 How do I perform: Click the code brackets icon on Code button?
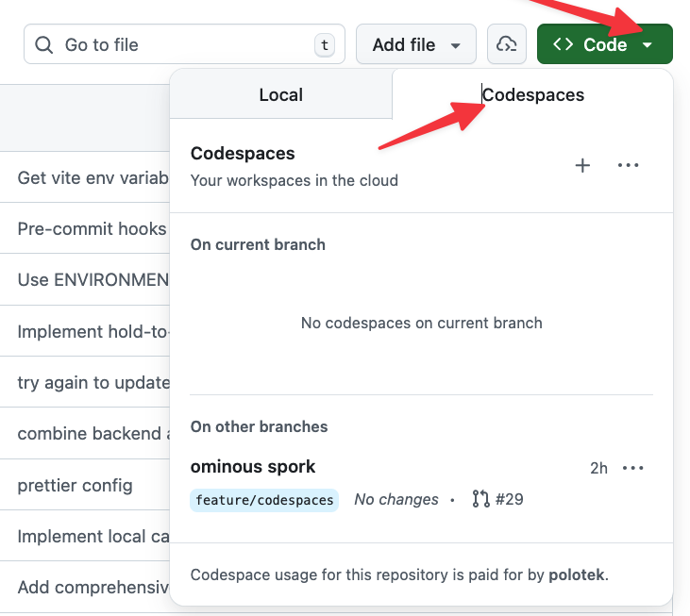tap(564, 44)
